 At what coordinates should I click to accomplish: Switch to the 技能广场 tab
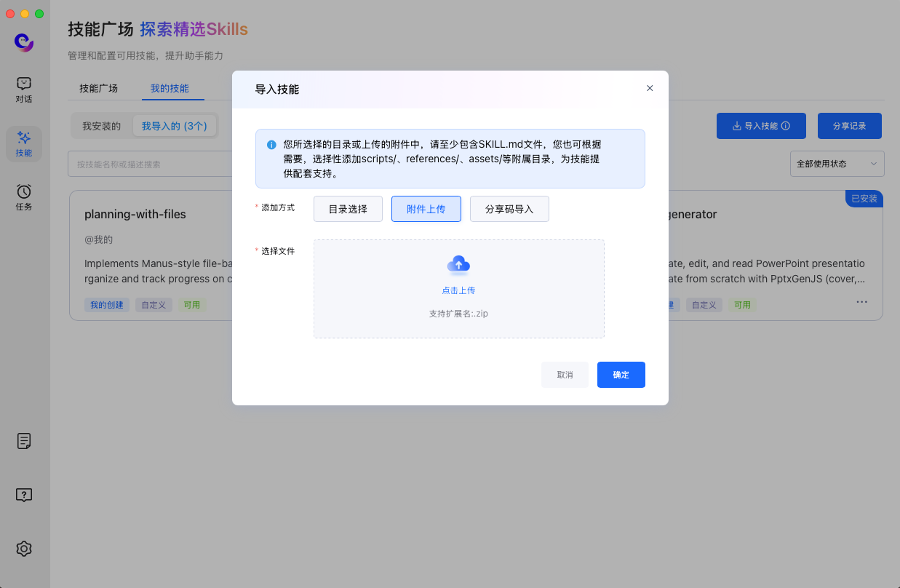[x=98, y=88]
